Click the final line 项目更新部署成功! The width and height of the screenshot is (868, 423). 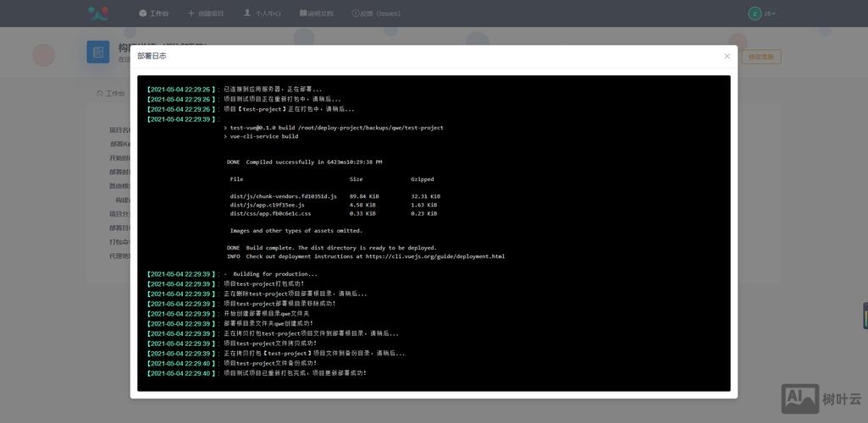coord(295,374)
